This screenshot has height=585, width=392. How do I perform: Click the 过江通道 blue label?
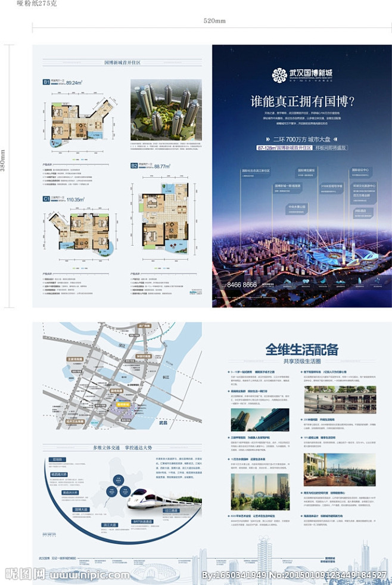[x=172, y=510]
